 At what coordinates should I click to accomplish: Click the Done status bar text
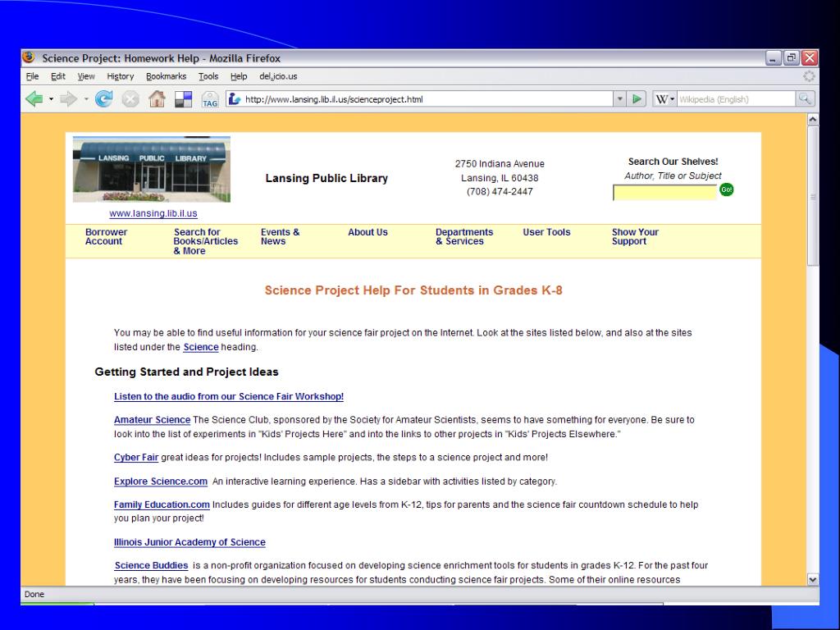[x=34, y=594]
